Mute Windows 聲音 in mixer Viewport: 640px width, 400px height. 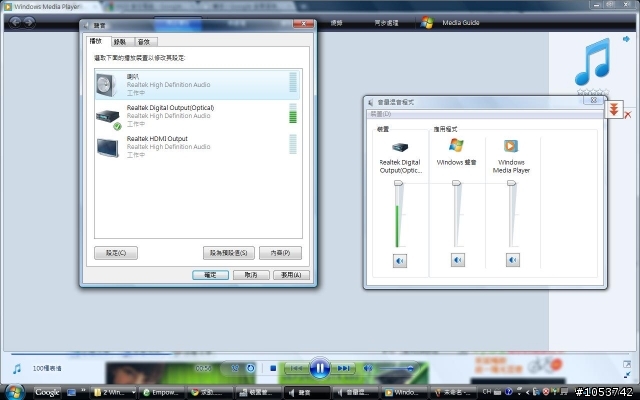[458, 260]
